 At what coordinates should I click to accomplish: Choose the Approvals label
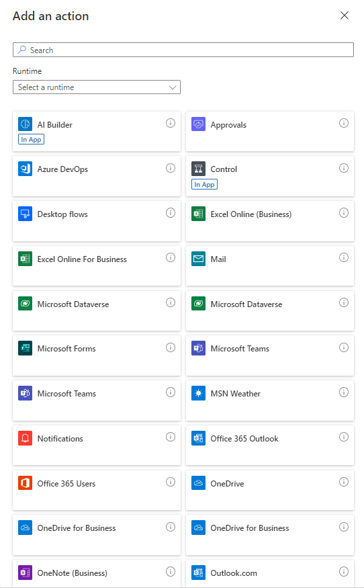coord(228,125)
